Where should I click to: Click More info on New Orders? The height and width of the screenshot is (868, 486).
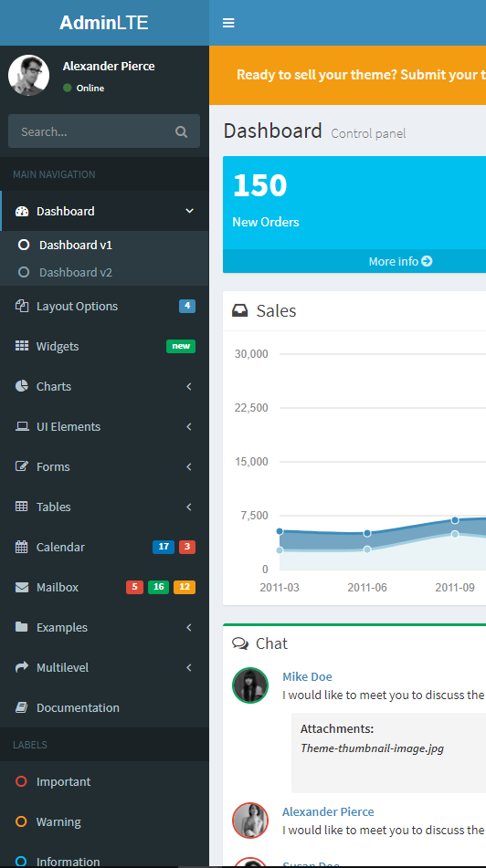pos(354,261)
